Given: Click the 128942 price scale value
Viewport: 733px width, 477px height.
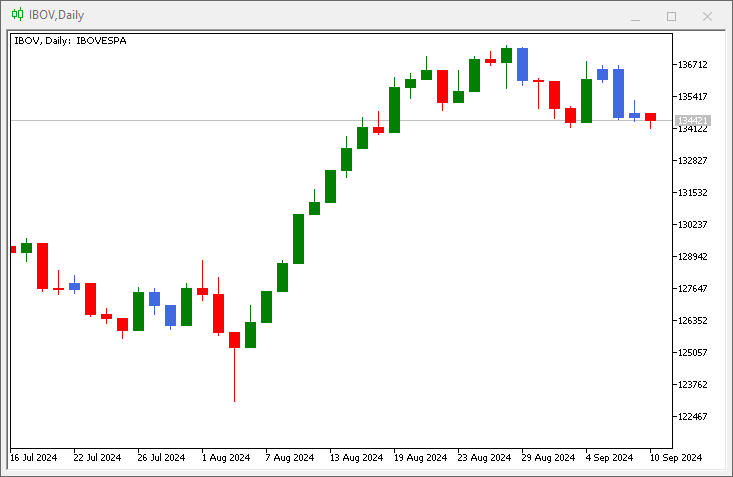Looking at the screenshot, I should pos(693,257).
